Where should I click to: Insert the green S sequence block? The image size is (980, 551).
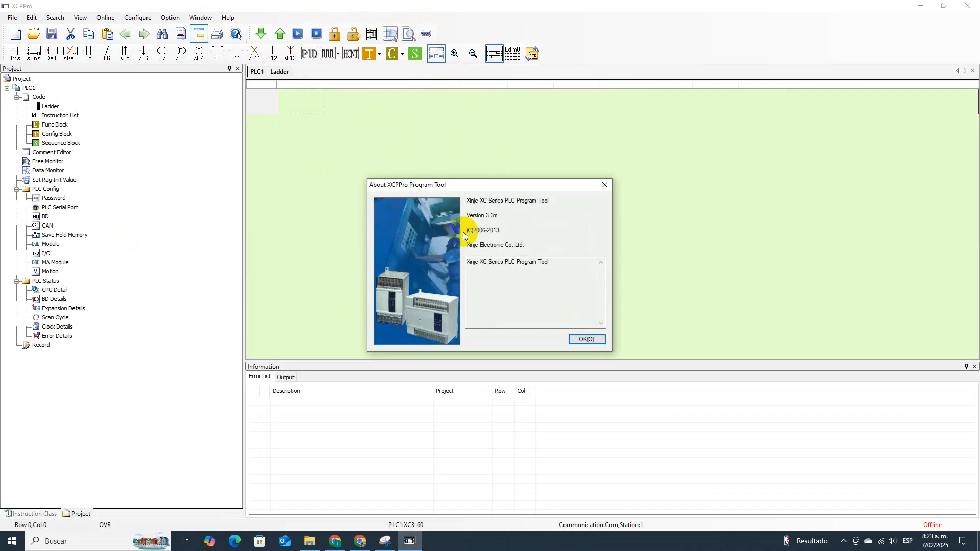tap(415, 54)
